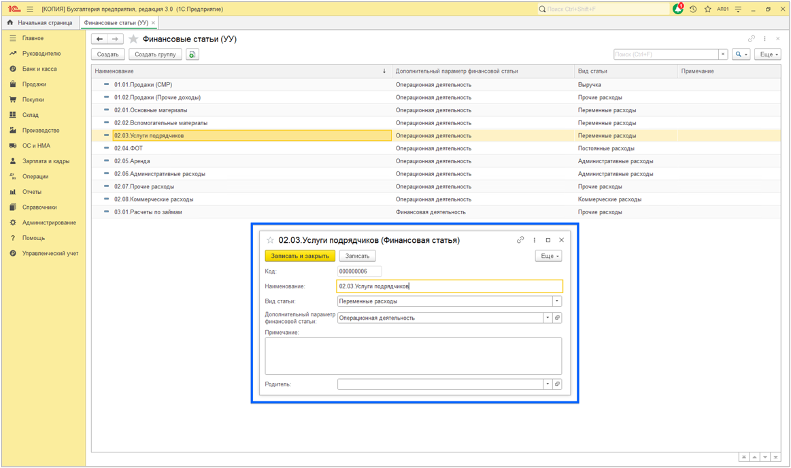Expand the Вид статьи dropdown
The width and height of the screenshot is (791, 468).
(x=557, y=301)
